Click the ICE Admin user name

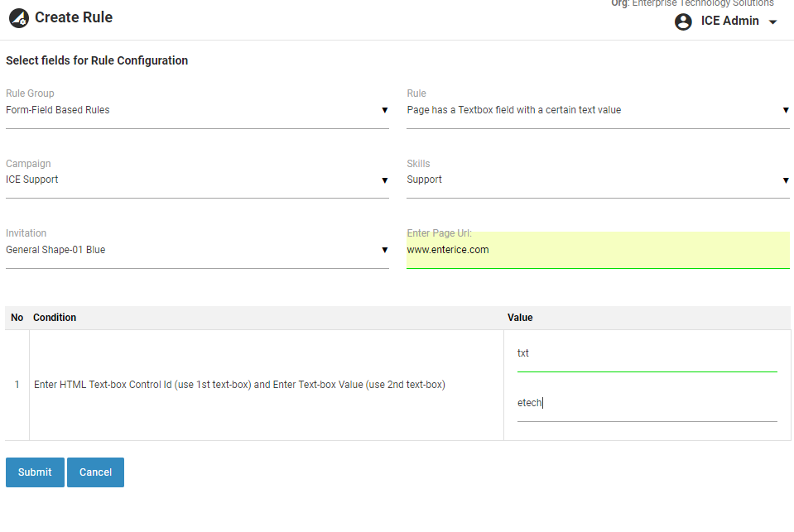pyautogui.click(x=729, y=22)
